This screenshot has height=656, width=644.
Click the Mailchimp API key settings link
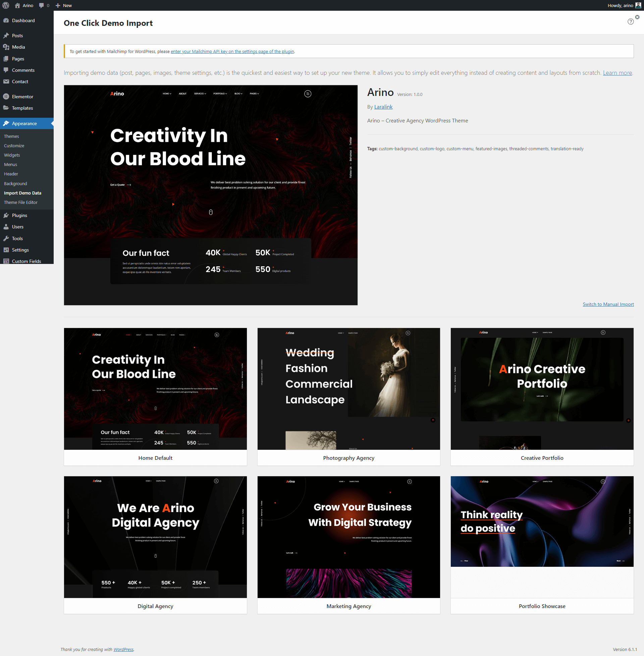point(232,51)
